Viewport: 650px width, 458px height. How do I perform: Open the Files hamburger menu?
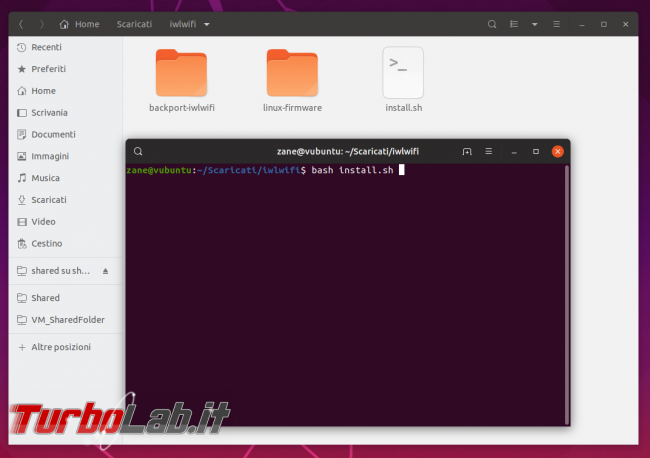point(556,24)
